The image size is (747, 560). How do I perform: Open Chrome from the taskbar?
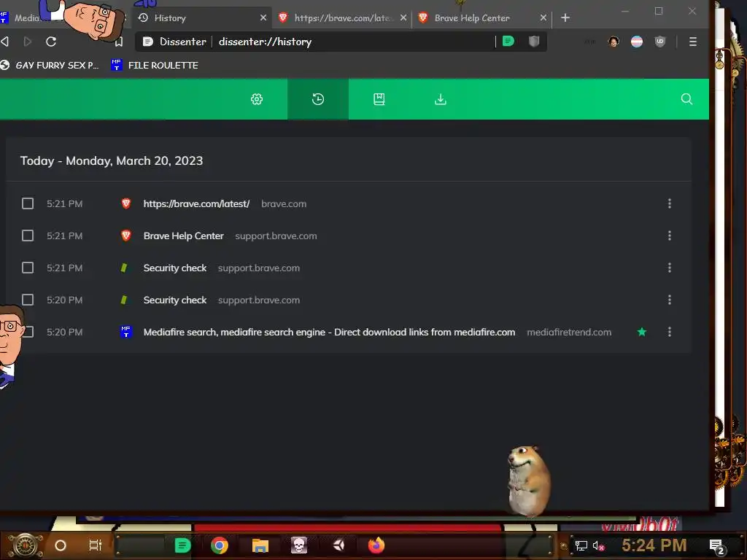tap(220, 545)
